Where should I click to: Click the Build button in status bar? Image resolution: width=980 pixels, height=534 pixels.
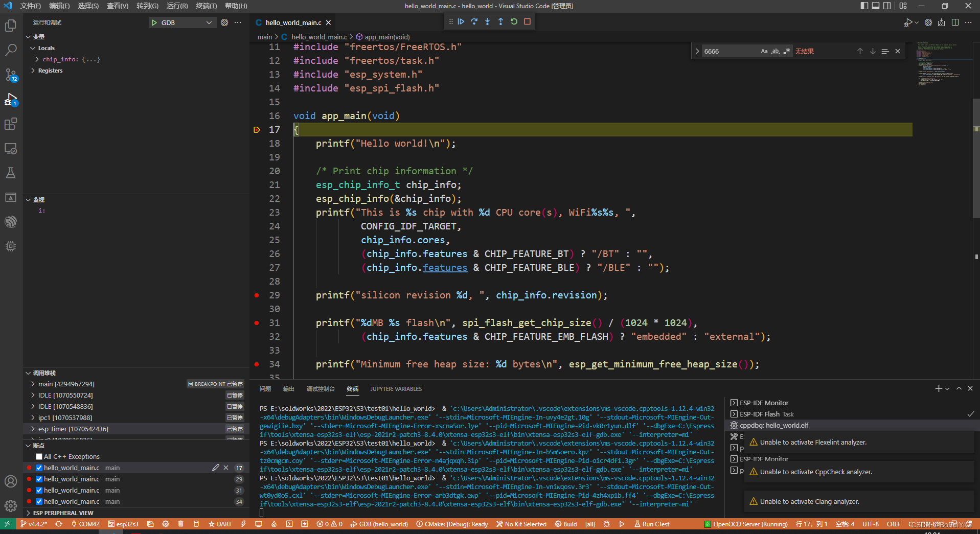(566, 524)
